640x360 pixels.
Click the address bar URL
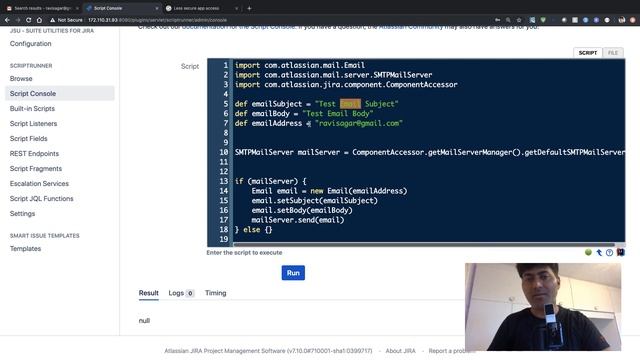[158, 20]
